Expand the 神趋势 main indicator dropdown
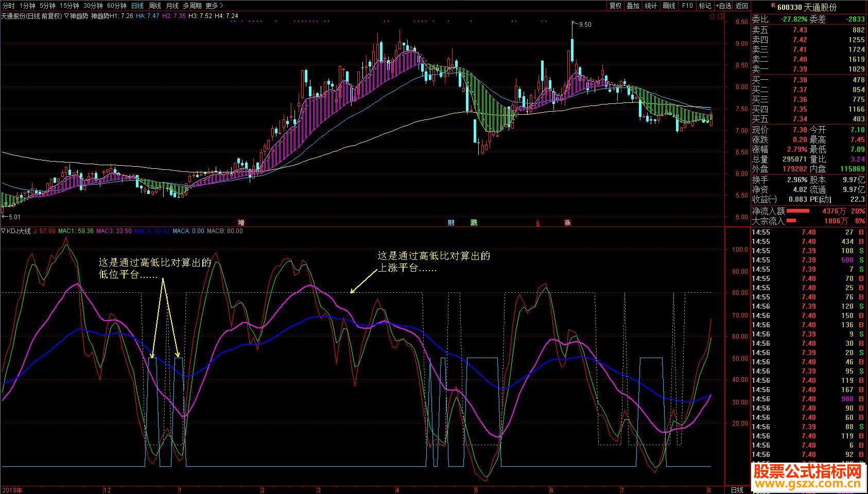The width and height of the screenshot is (868, 494). 67,16
